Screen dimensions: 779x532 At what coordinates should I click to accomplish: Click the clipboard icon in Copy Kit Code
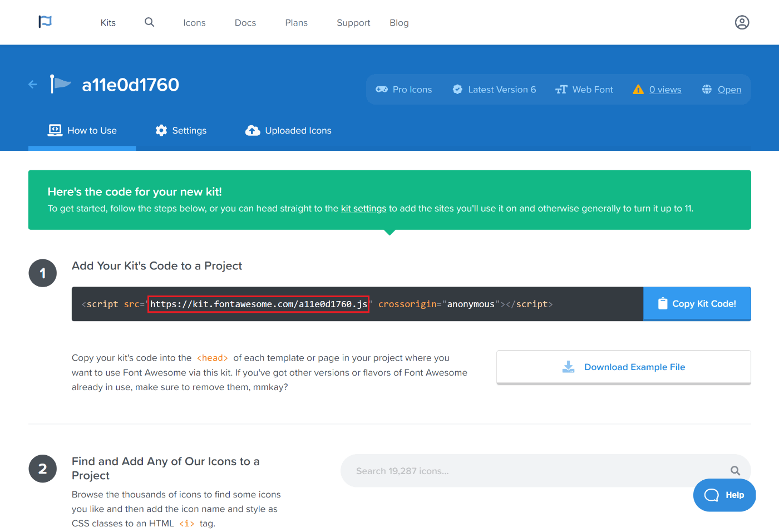[x=663, y=303]
